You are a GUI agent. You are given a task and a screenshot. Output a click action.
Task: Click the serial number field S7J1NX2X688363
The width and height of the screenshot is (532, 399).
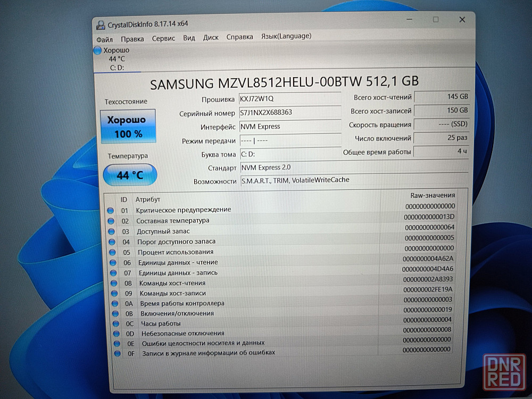[290, 112]
